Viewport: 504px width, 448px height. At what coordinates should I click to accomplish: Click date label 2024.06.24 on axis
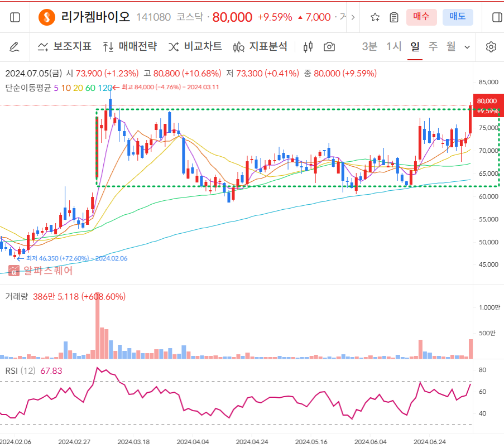pyautogui.click(x=429, y=442)
